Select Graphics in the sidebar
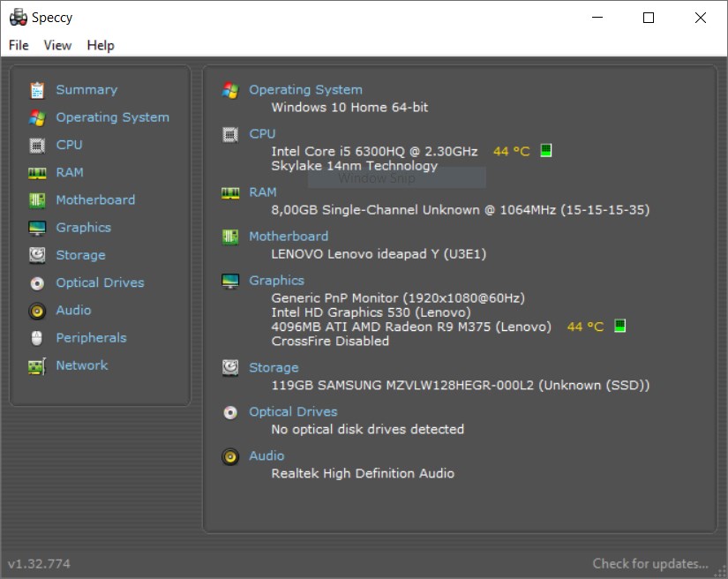The image size is (728, 579). point(84,228)
